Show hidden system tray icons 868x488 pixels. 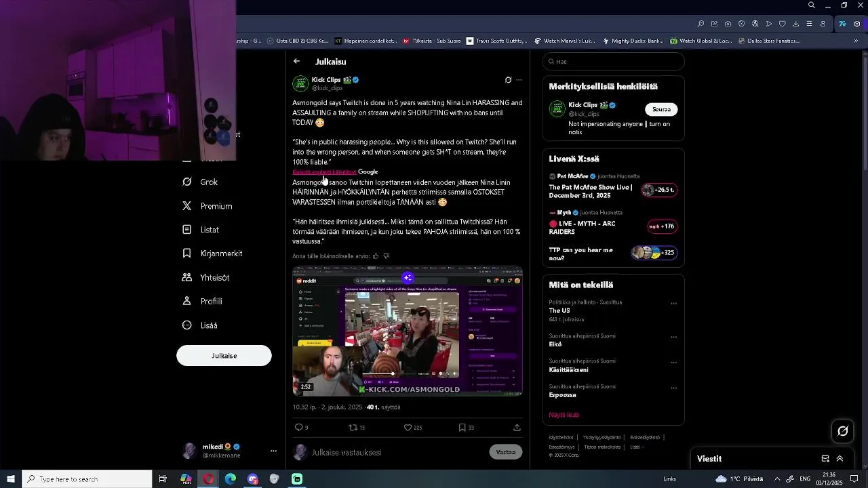point(777,479)
